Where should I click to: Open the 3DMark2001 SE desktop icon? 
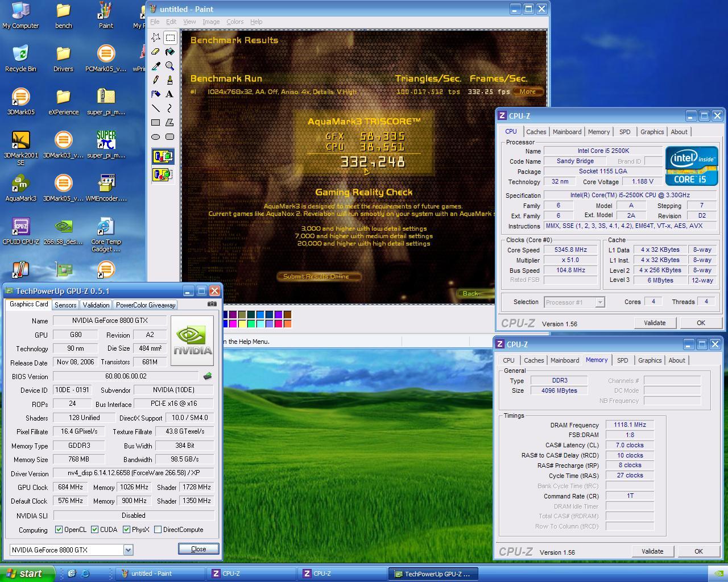coord(20,148)
